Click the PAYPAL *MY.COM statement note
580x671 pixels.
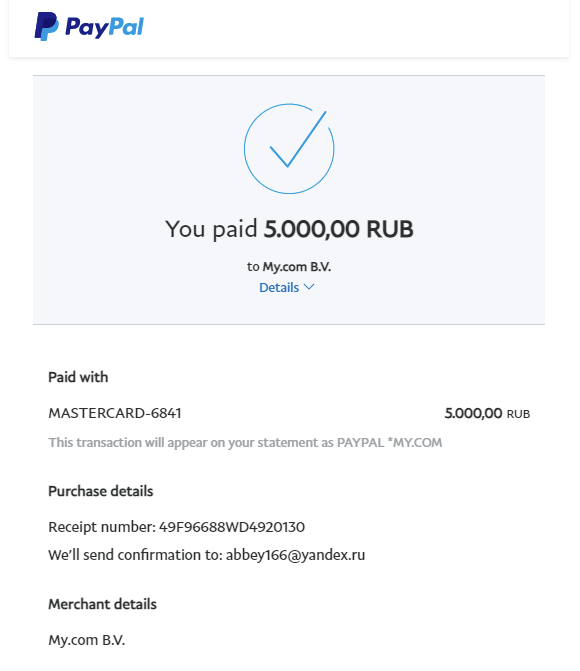[x=245, y=442]
